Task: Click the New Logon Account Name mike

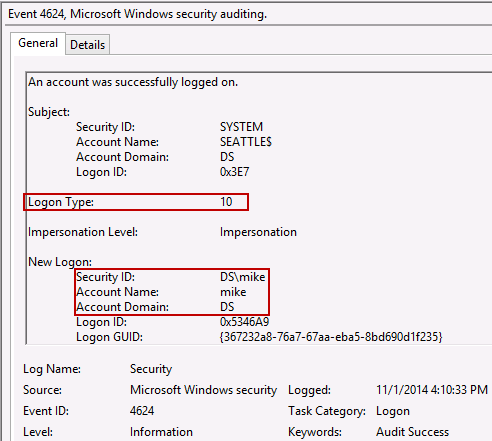Action: pos(233,292)
